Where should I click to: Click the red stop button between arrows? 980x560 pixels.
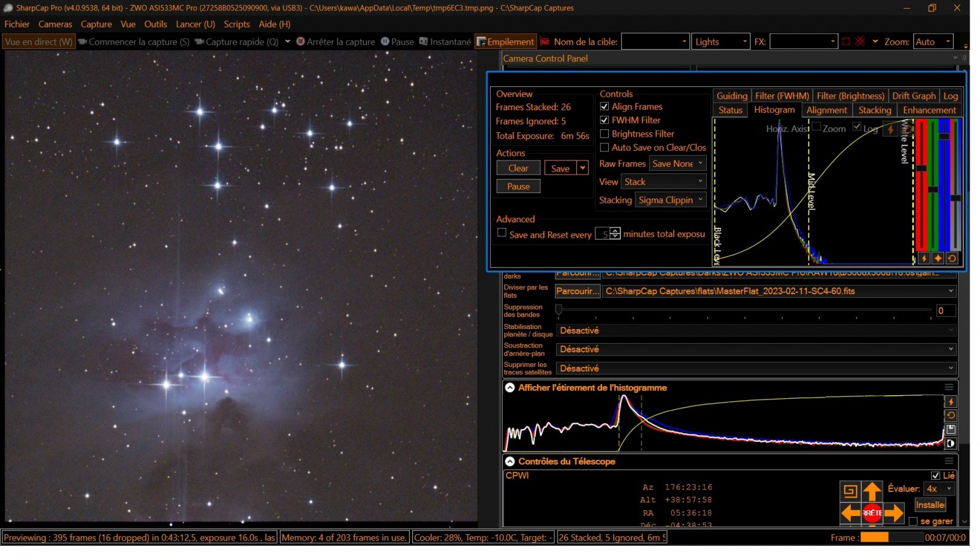872,513
